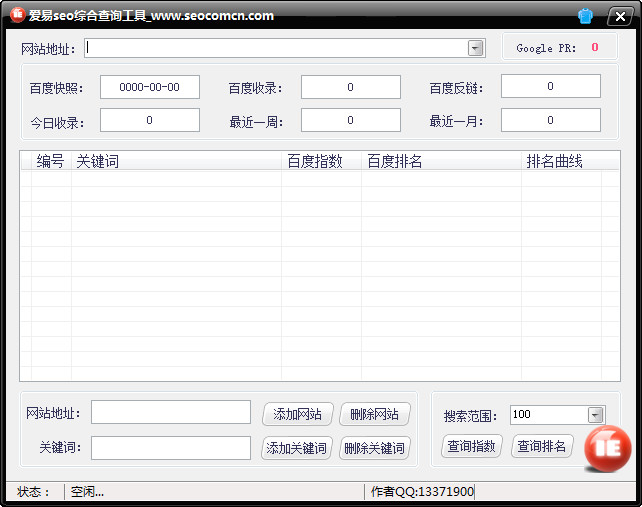Click the 百度反链 value field
This screenshot has height=507, width=642.
(551, 86)
